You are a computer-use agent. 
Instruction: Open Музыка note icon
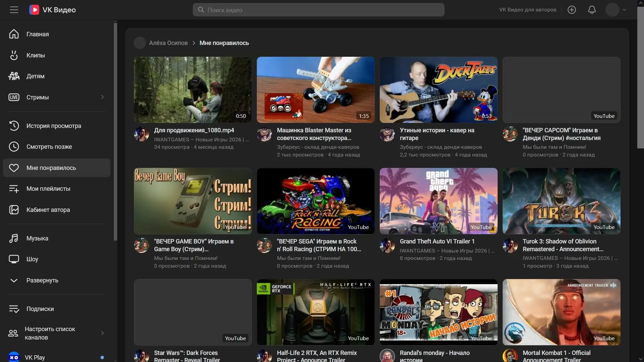pos(14,238)
